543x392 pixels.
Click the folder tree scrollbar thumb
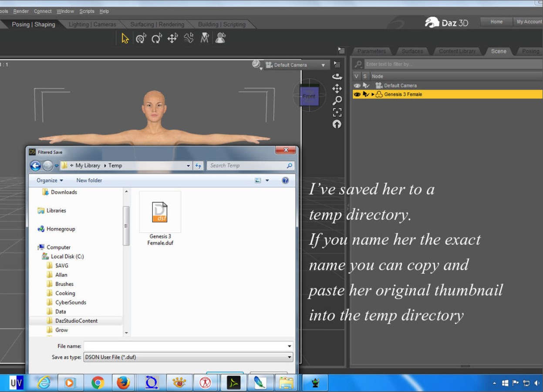pyautogui.click(x=126, y=226)
